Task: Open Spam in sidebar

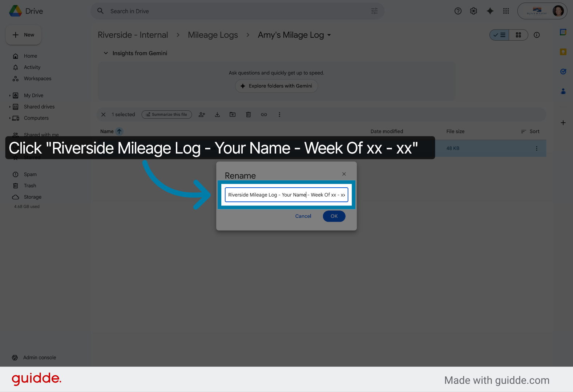Action: pyautogui.click(x=30, y=174)
